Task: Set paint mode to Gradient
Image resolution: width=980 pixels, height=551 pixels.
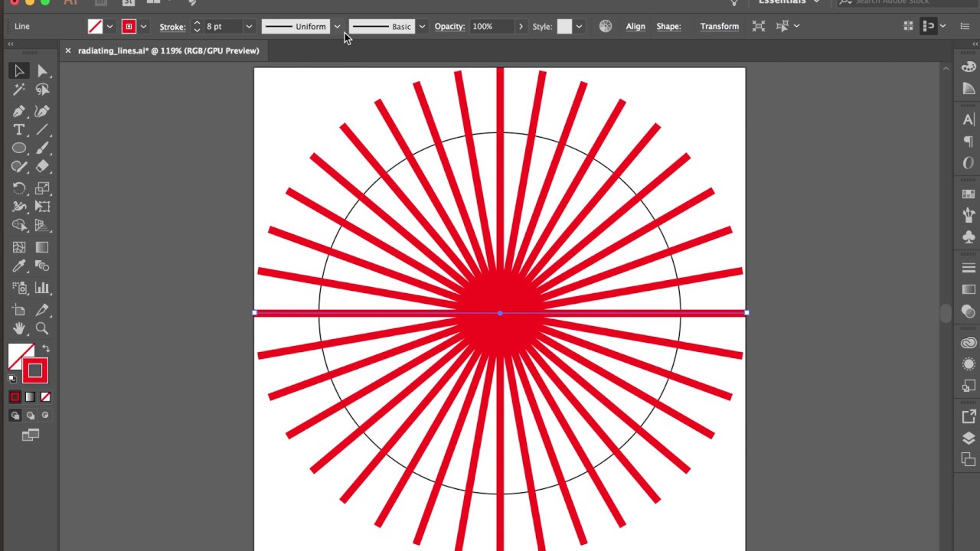Action: 30,396
